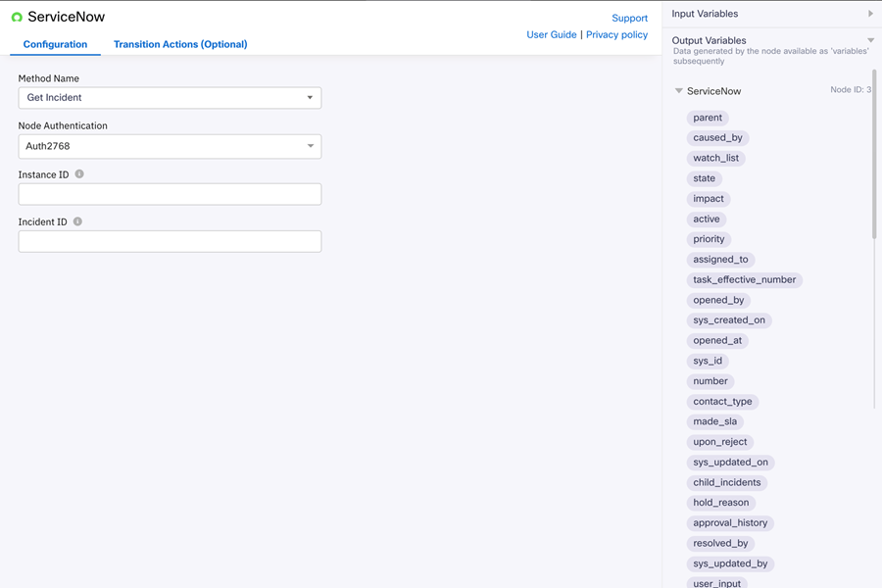The image size is (882, 588).
Task: Click the Incident ID input field
Action: click(170, 241)
